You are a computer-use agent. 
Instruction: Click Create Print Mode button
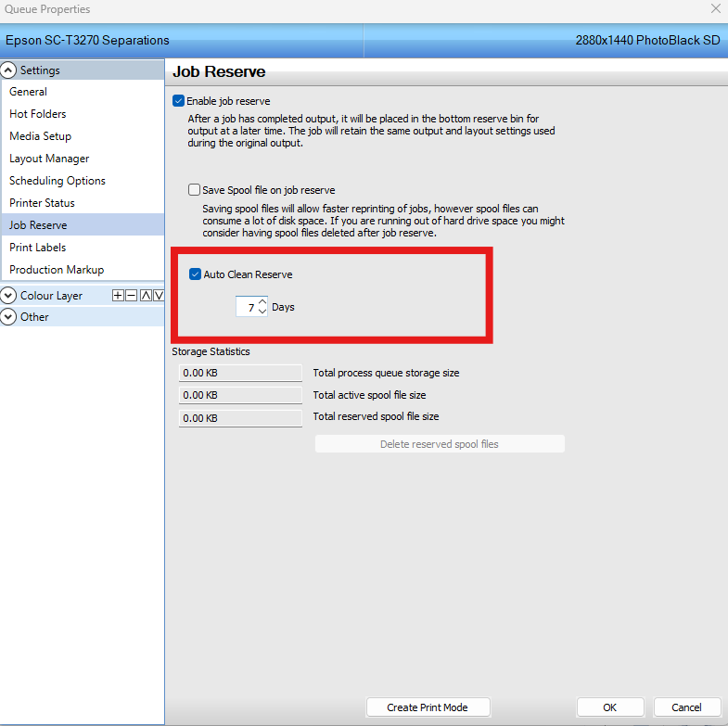(428, 707)
